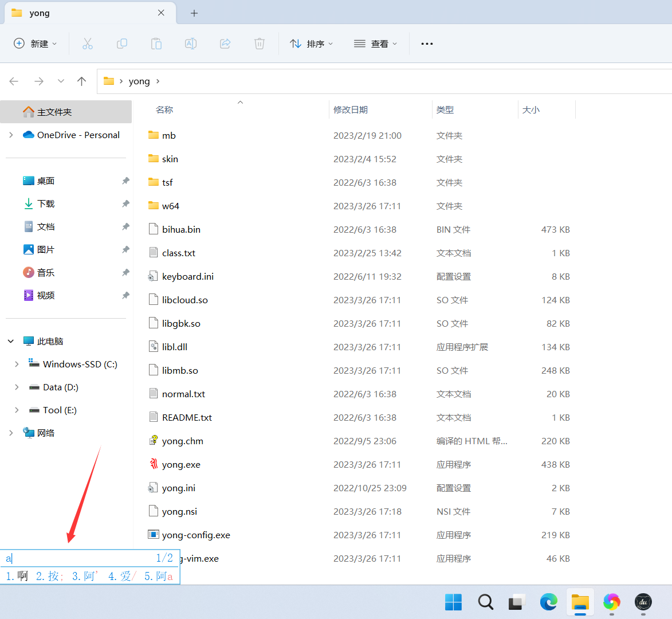This screenshot has width=672, height=619.
Task: Click the Rename icon in toolbar
Action: pos(191,44)
